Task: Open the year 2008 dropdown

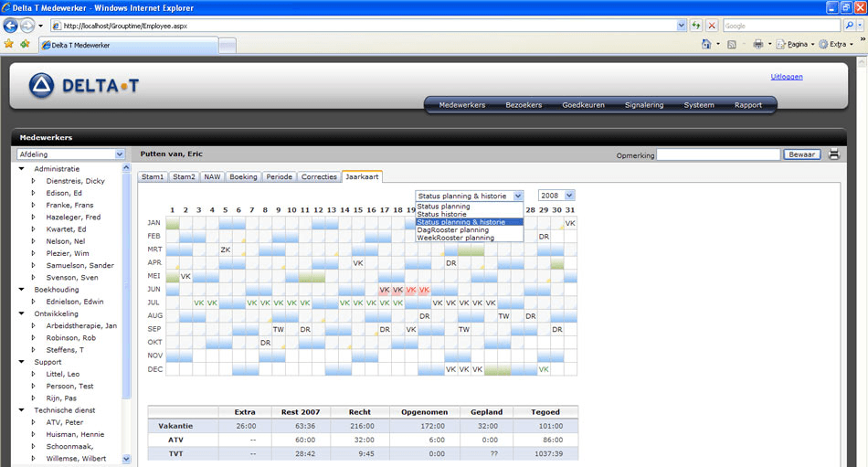Action: [556, 196]
